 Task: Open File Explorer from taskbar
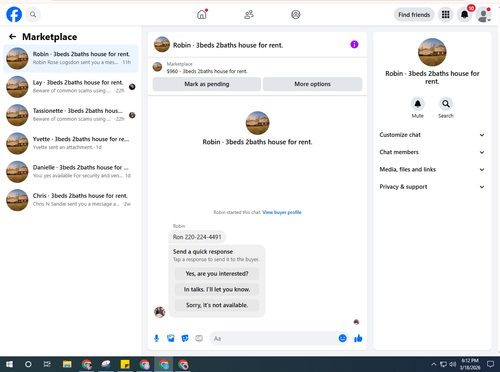pyautogui.click(x=67, y=364)
